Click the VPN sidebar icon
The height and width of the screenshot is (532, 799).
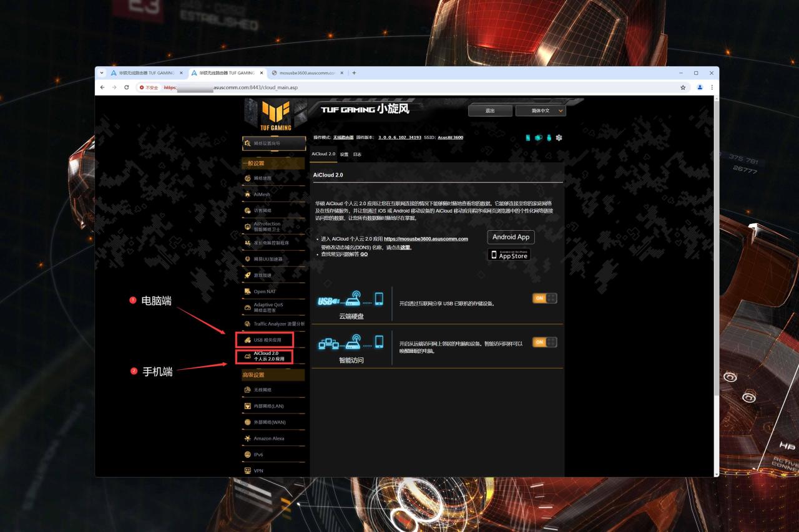pos(248,471)
